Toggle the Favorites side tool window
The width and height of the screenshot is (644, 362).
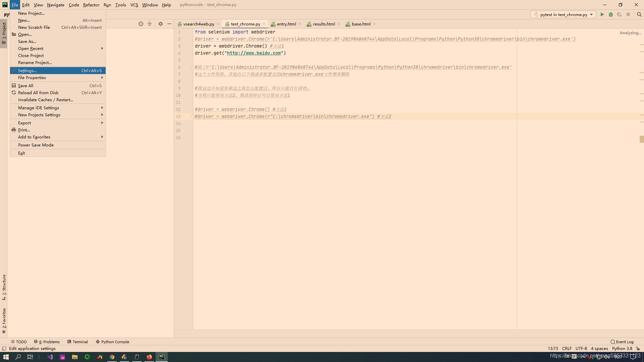pyautogui.click(x=4, y=321)
